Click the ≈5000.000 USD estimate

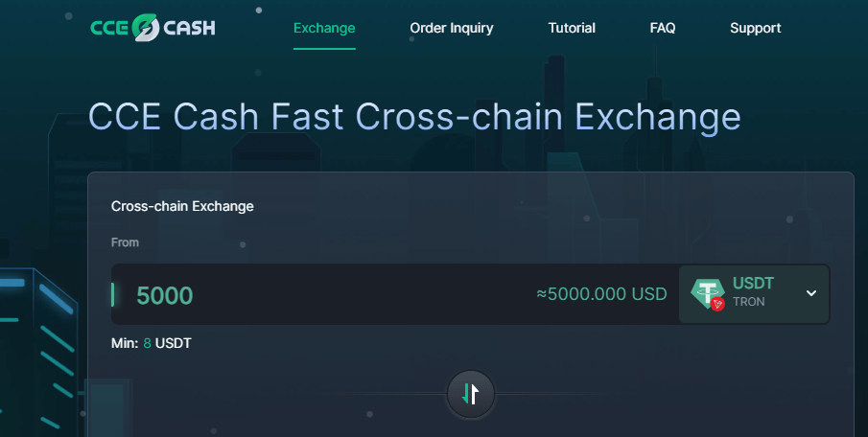point(601,294)
